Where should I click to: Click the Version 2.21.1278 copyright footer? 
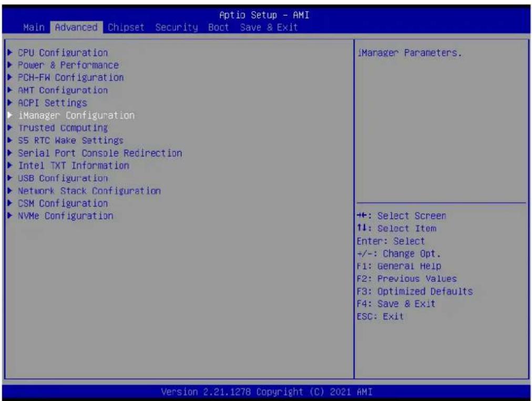267,392
